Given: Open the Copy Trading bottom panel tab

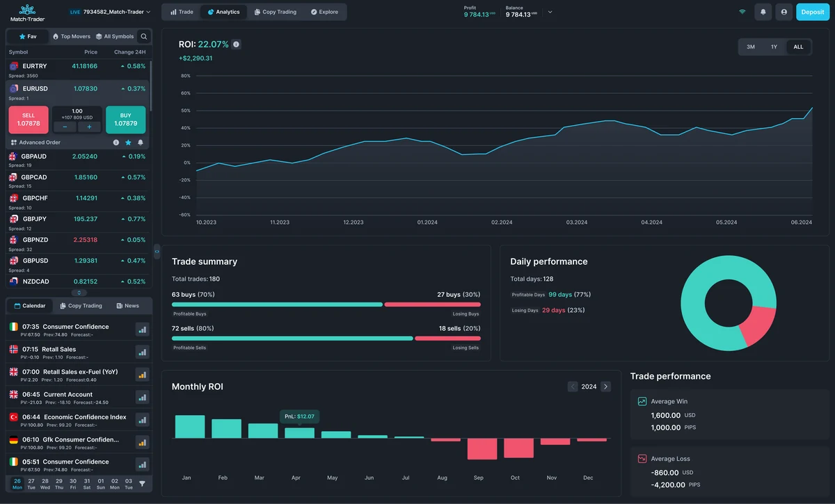Looking at the screenshot, I should 81,306.
